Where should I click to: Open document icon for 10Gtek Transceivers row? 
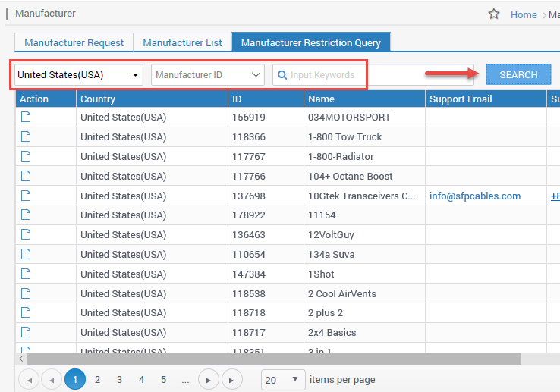(26, 196)
